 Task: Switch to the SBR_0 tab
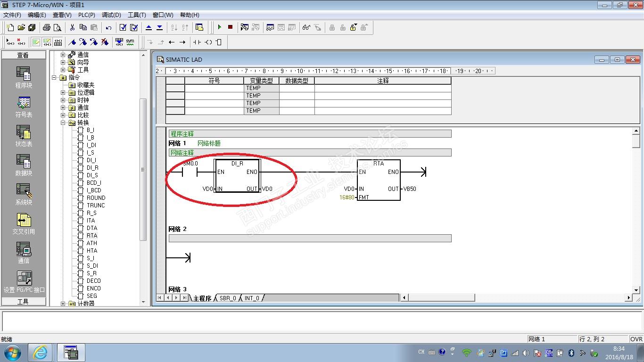(x=228, y=298)
